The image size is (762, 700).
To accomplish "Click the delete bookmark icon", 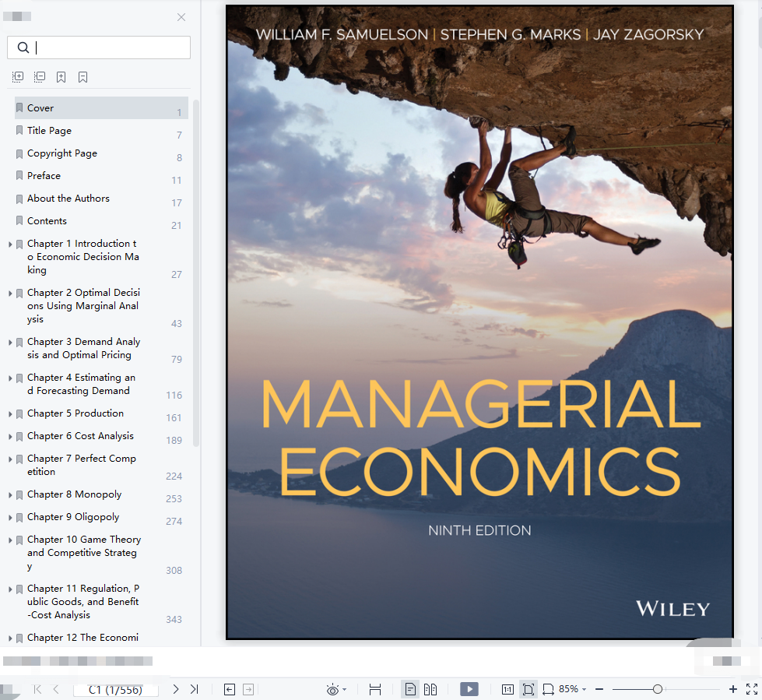I will click(83, 77).
